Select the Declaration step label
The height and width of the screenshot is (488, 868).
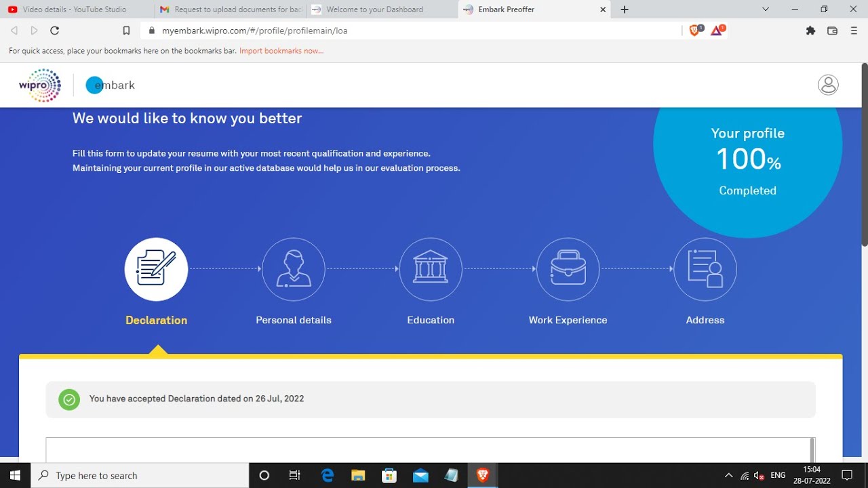click(156, 320)
